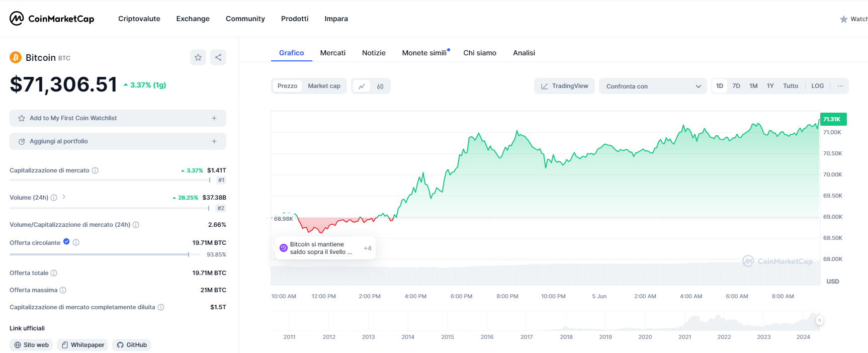Viewport: 868px width, 353px height.
Task: Expand Volume (24h) details chevron
Action: [64, 197]
